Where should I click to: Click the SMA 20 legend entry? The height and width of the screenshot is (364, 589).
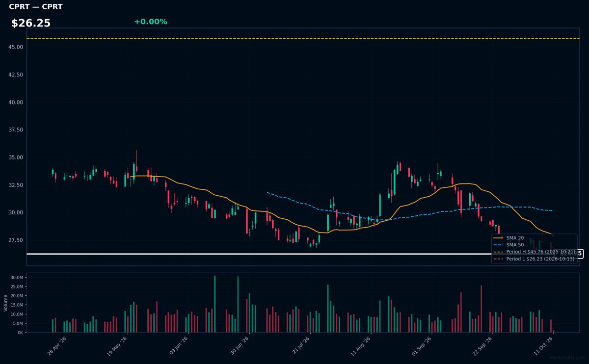[x=509, y=238]
